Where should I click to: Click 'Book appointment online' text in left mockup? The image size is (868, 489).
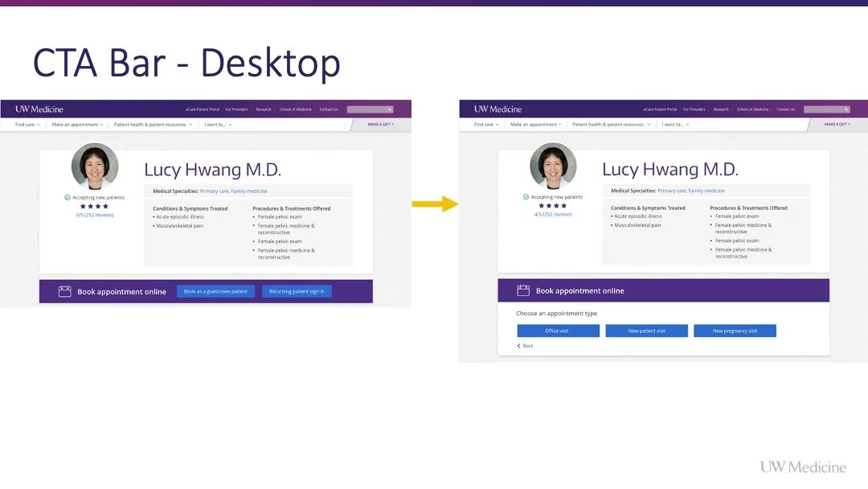(122, 292)
